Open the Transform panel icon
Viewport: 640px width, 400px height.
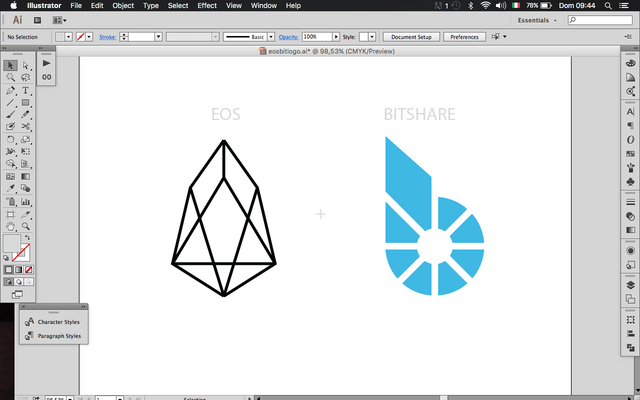[631, 320]
